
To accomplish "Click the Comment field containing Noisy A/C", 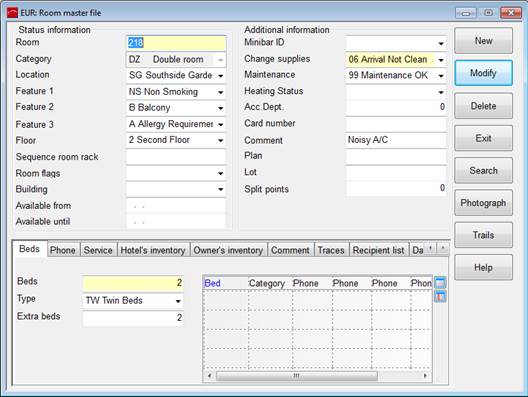I will [396, 140].
